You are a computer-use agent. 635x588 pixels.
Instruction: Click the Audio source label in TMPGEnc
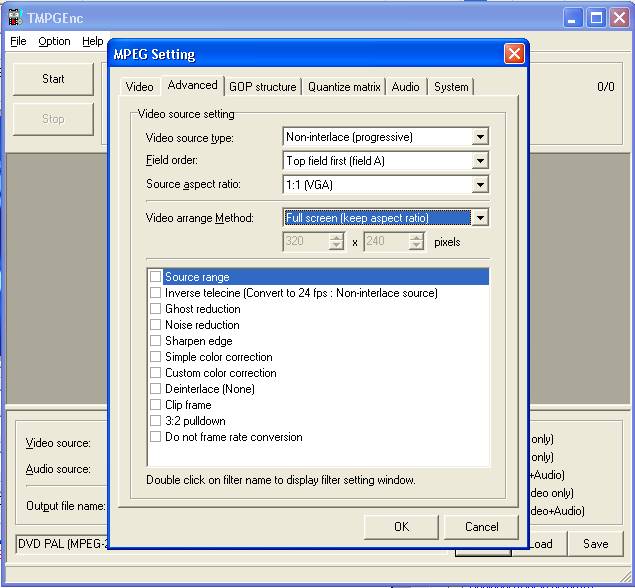coord(58,469)
